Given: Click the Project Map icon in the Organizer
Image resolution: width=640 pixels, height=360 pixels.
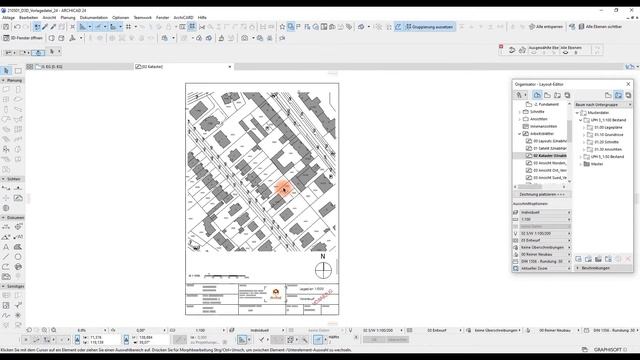Looking at the screenshot, I should coord(537,95).
